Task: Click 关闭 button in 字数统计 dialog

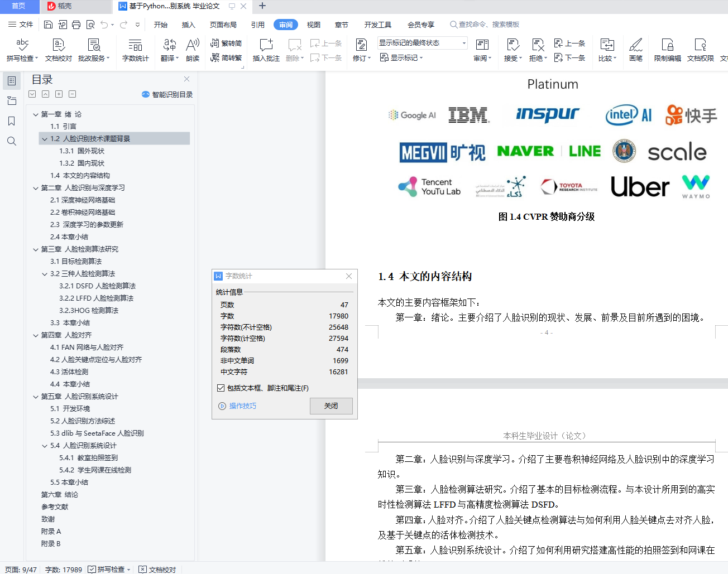Action: pyautogui.click(x=331, y=406)
